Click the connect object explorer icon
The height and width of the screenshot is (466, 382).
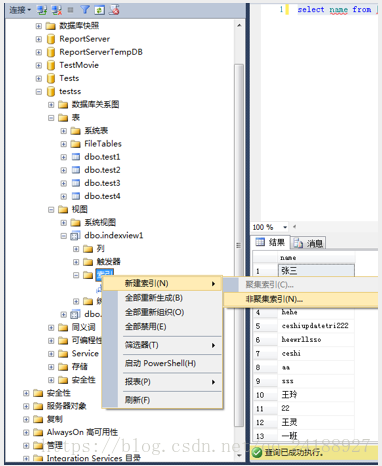(42, 10)
